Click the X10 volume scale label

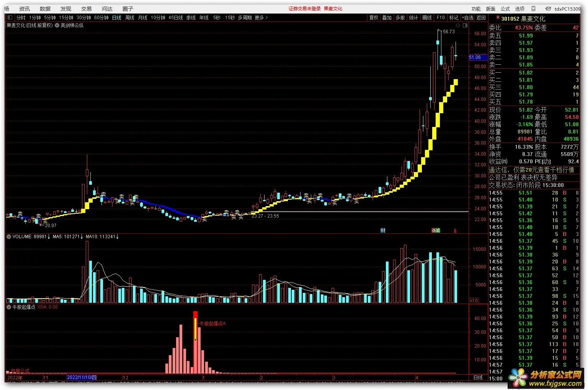[x=474, y=301]
